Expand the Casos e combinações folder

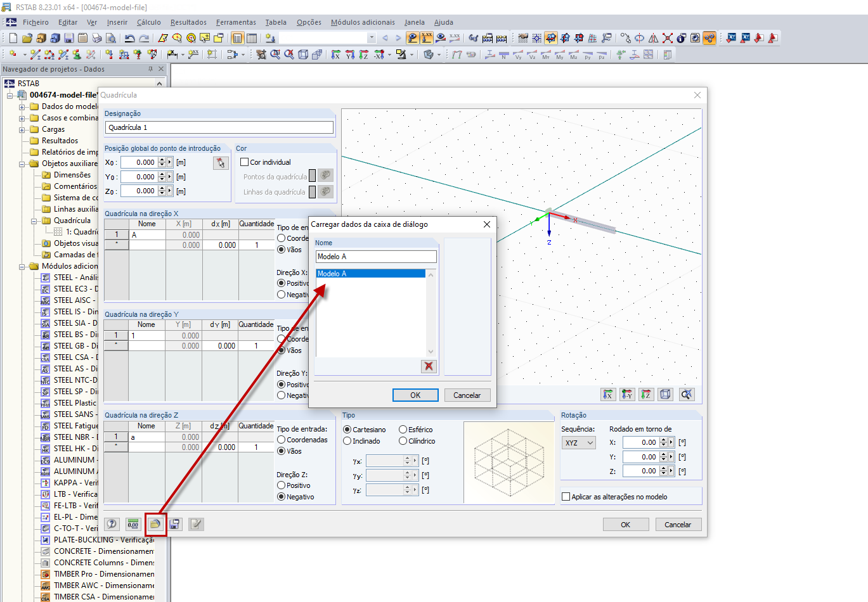click(22, 118)
